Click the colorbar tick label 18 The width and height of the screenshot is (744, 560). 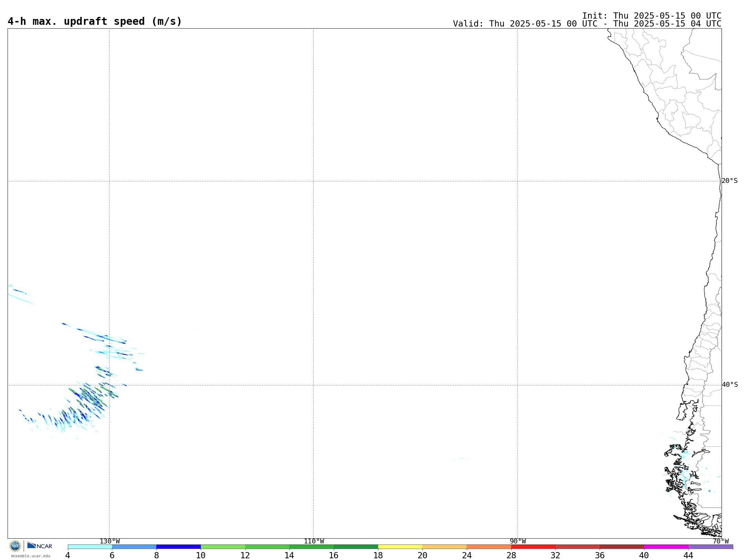pyautogui.click(x=378, y=556)
